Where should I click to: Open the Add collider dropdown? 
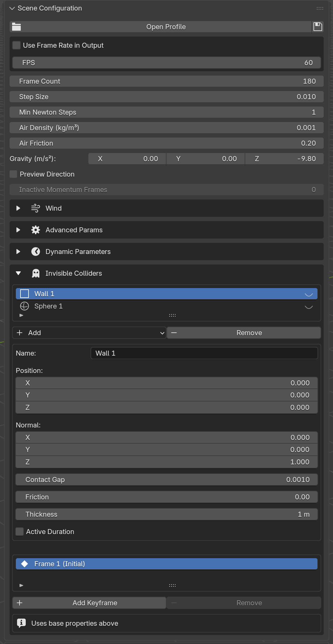89,333
